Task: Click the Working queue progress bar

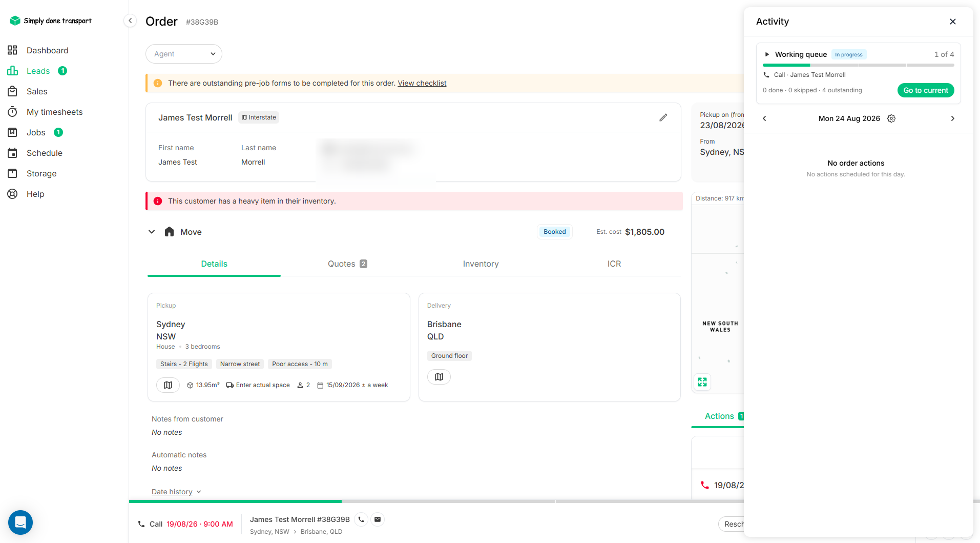Action: click(x=858, y=65)
